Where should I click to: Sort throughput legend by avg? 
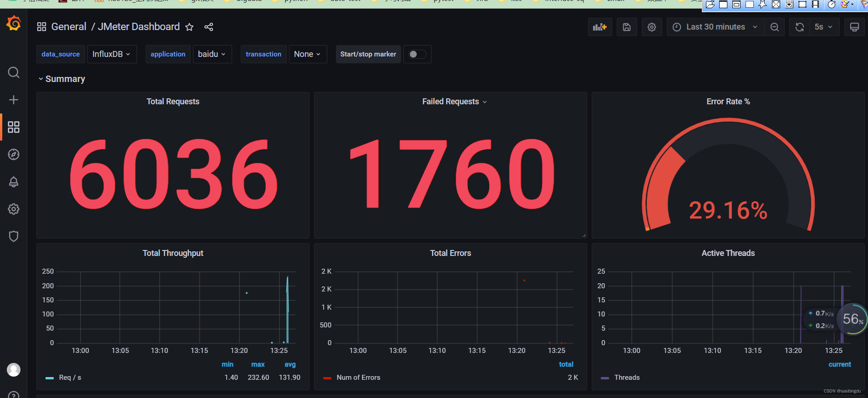pyautogui.click(x=290, y=364)
